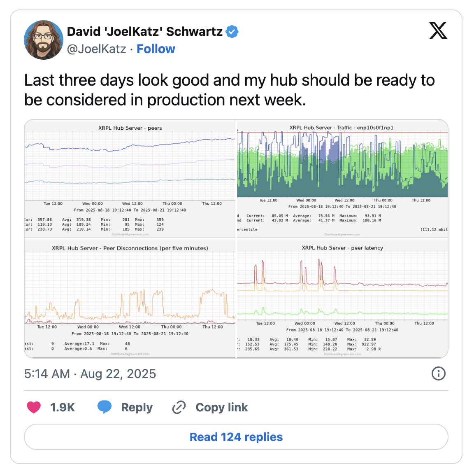Open the peer latency graph image
This screenshot has height=476, width=474.
[x=342, y=299]
